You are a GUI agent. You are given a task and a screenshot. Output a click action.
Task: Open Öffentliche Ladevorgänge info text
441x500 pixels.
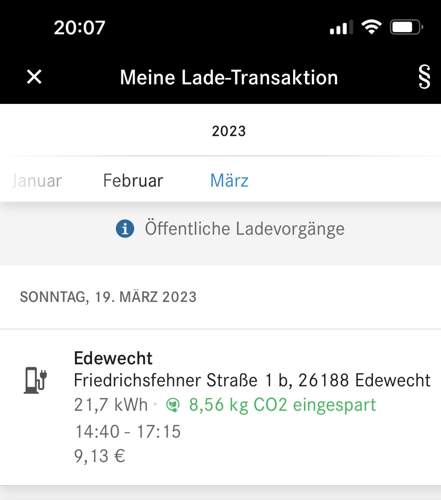point(244,229)
